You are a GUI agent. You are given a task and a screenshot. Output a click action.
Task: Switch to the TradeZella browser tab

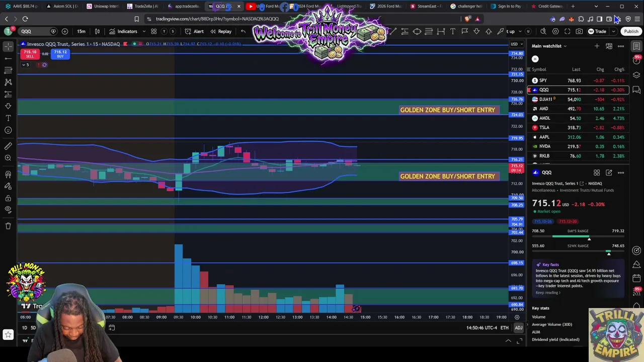tap(143, 6)
